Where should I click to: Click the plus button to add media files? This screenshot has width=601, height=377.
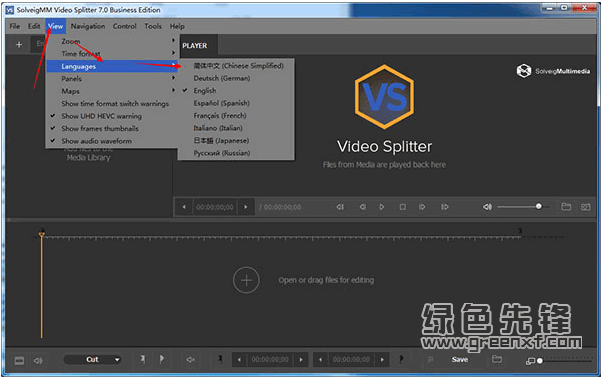(x=19, y=44)
